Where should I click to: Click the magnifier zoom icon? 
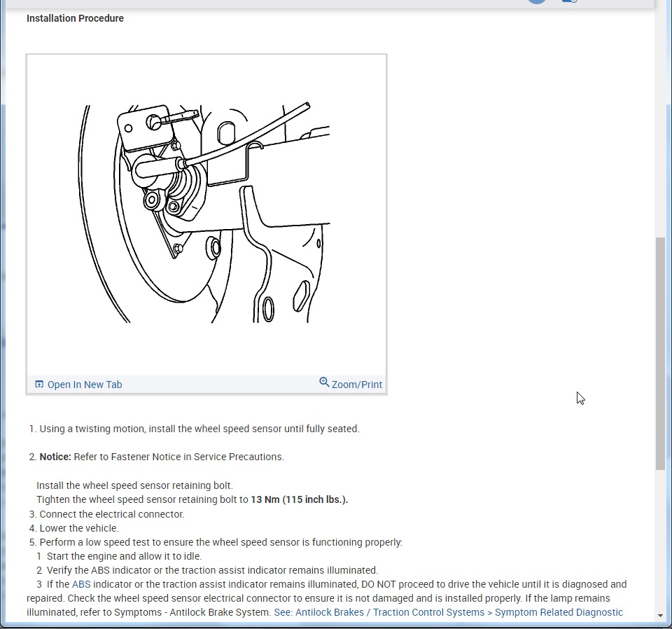pos(324,382)
